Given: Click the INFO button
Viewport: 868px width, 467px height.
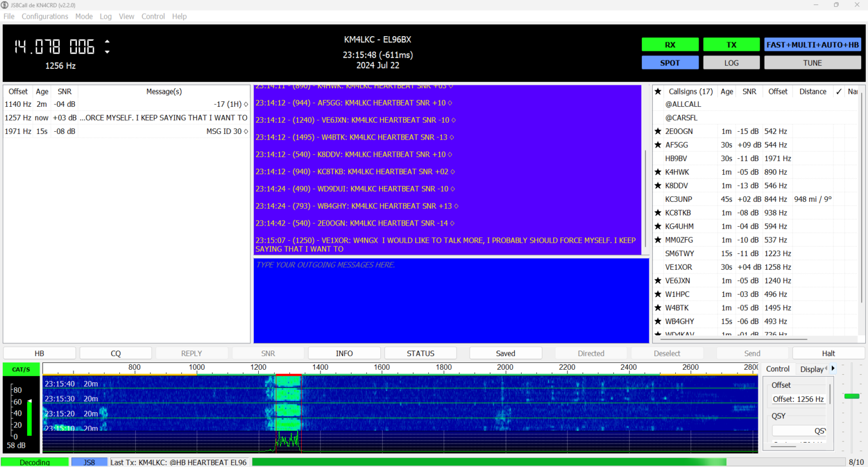Looking at the screenshot, I should pos(344,353).
